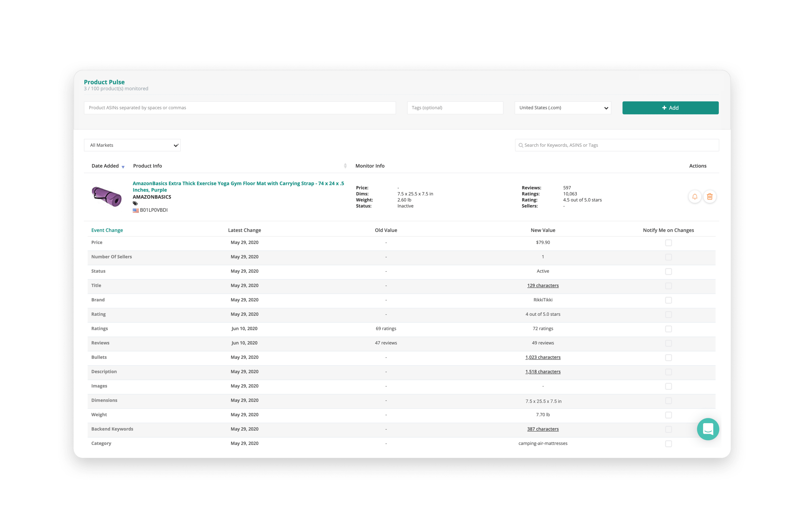Viewport: 804px width, 532px height.
Task: Enable notify for Dimensions changes
Action: pos(668,401)
